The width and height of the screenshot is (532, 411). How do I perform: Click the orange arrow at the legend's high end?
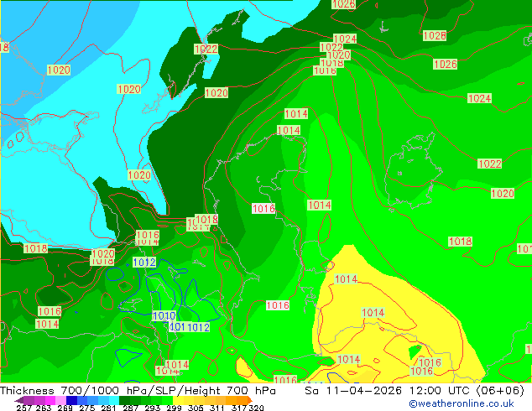pyautogui.click(x=250, y=400)
